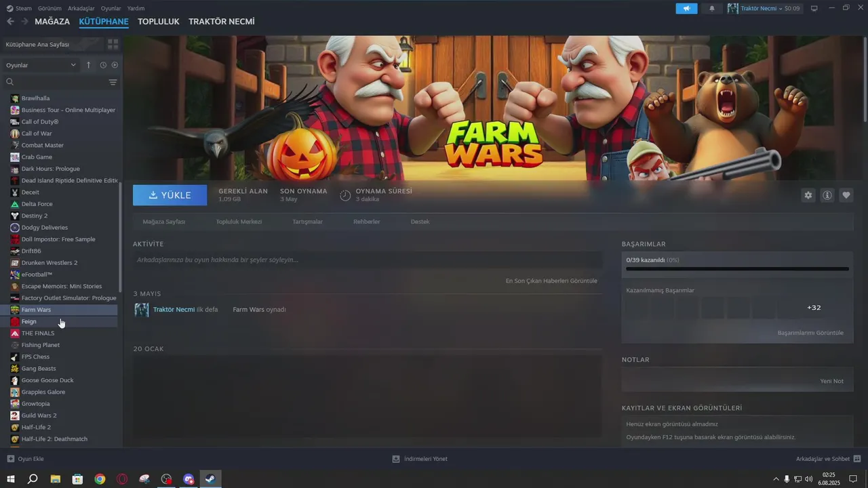Open Kütüphane Ana Sayfası
The width and height of the screenshot is (868, 488).
[38, 44]
